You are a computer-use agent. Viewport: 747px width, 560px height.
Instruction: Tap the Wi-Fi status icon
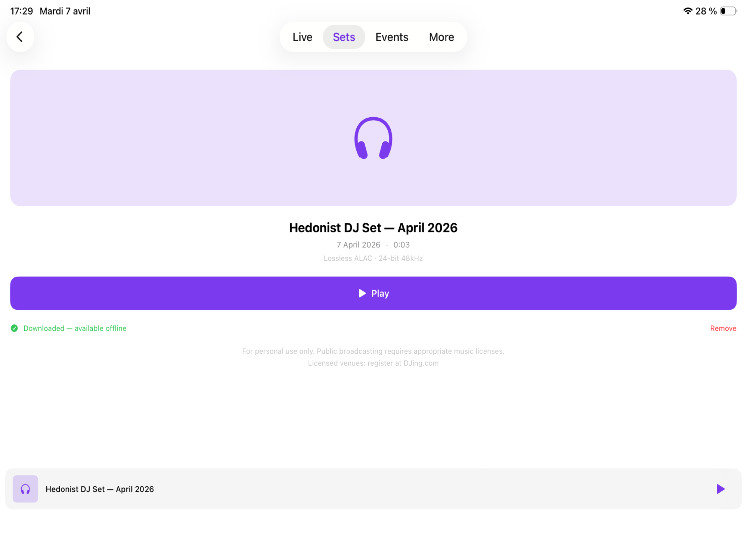click(x=688, y=11)
